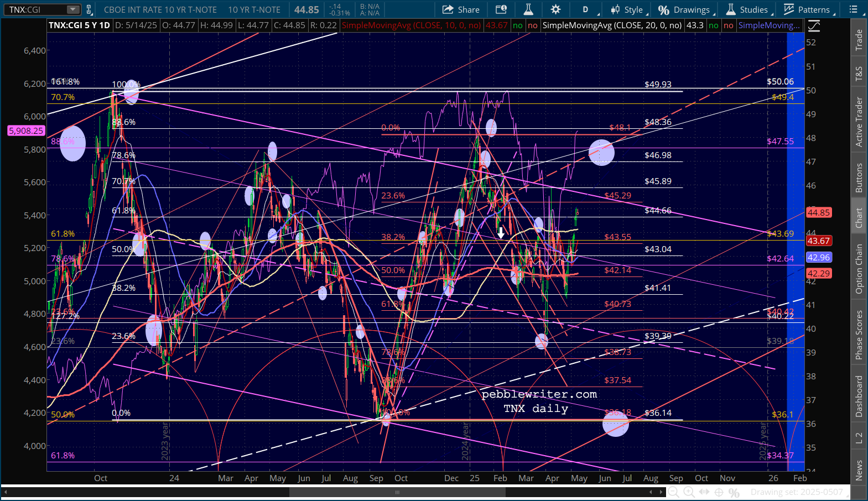Image resolution: width=868 pixels, height=501 pixels.
Task: Open the T&S sidebar tab
Action: 859,74
